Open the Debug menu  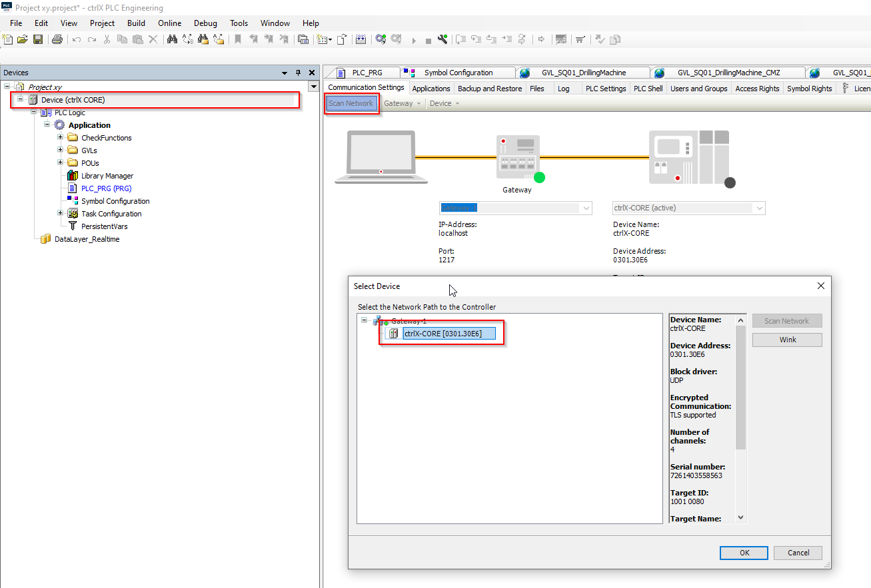click(205, 23)
